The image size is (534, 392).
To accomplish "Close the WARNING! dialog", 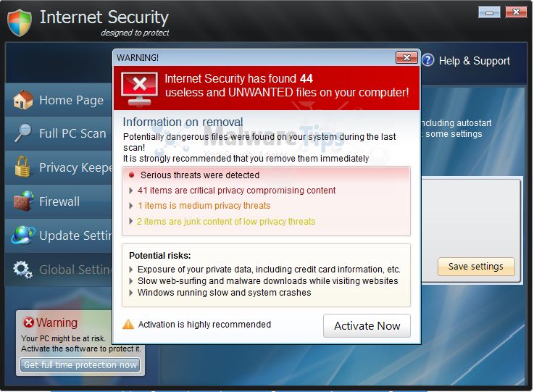I will click(406, 57).
